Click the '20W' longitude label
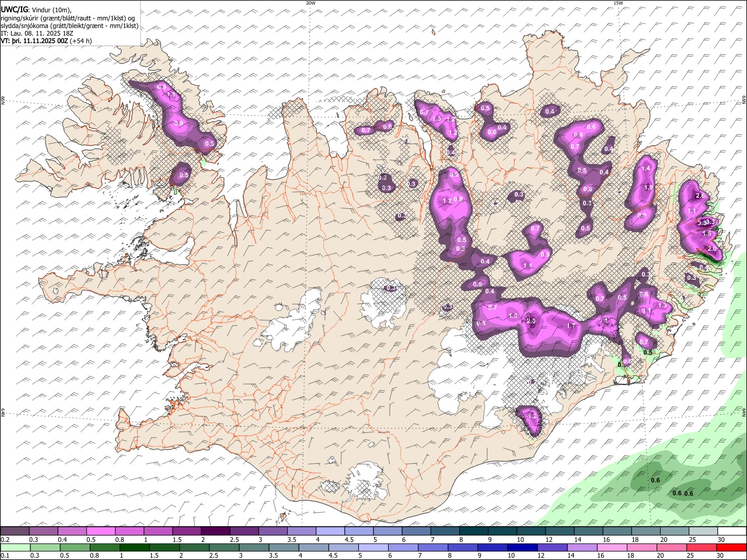Image resolution: width=747 pixels, height=560 pixels. (x=310, y=3)
